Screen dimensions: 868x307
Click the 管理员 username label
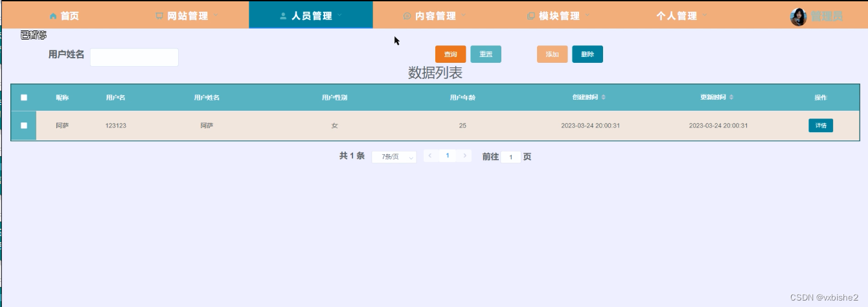coord(827,17)
